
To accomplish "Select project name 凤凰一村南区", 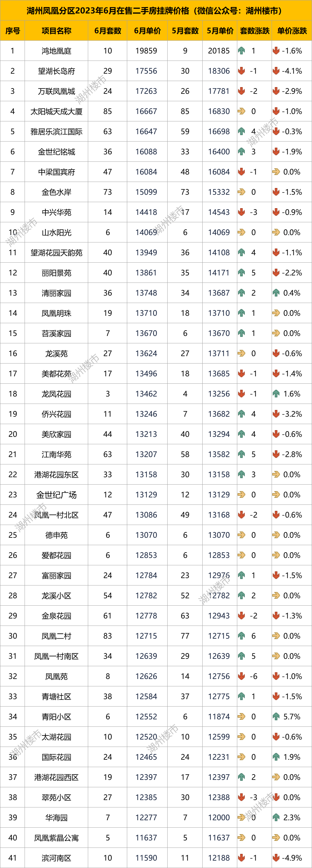I will 56,656.
